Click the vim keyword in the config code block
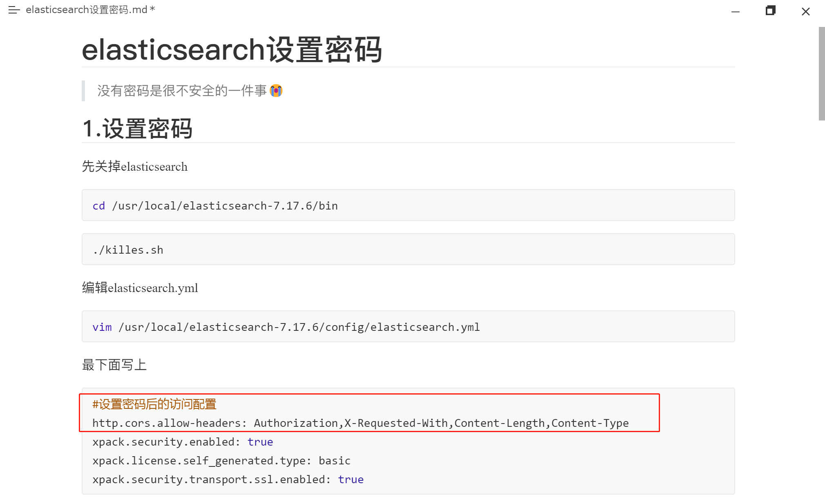825x504 pixels. pos(102,327)
